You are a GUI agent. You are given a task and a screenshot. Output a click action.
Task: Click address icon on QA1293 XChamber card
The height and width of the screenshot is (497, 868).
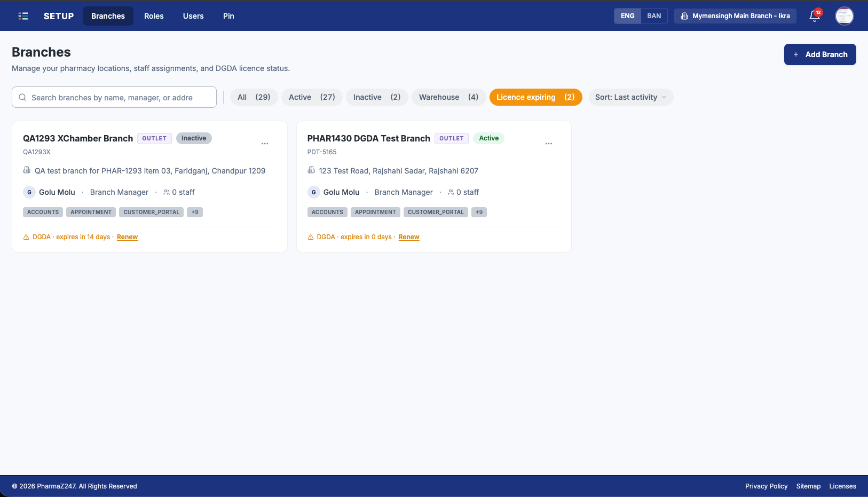[27, 170]
